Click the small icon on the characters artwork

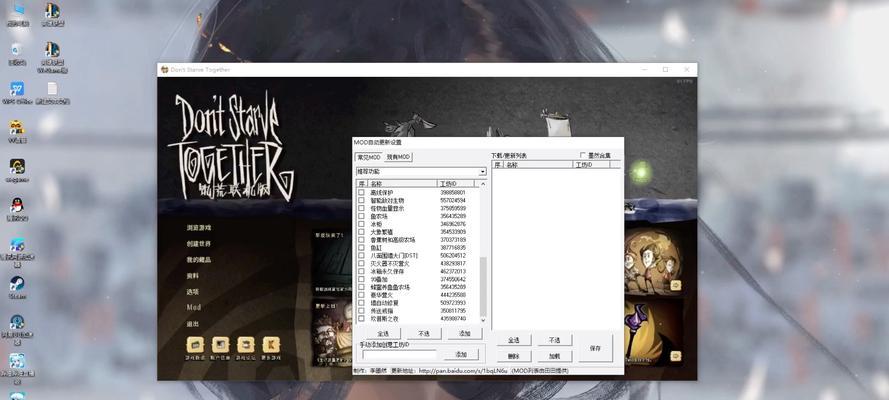point(676,285)
